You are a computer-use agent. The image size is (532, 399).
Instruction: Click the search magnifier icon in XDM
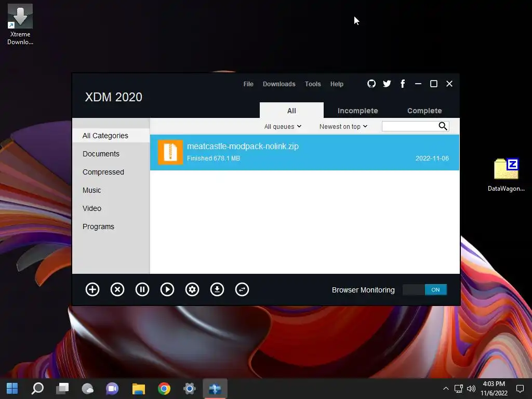pos(443,126)
